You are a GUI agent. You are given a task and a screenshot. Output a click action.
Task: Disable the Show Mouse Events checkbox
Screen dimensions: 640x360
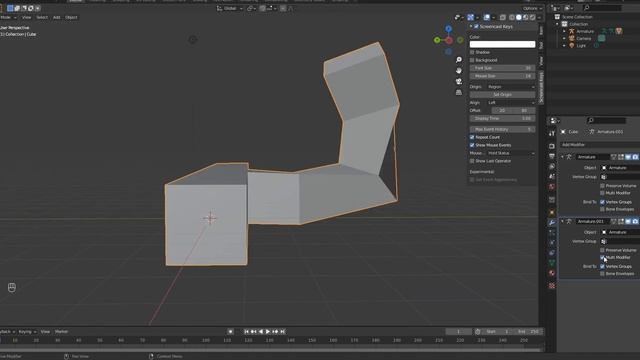472,145
